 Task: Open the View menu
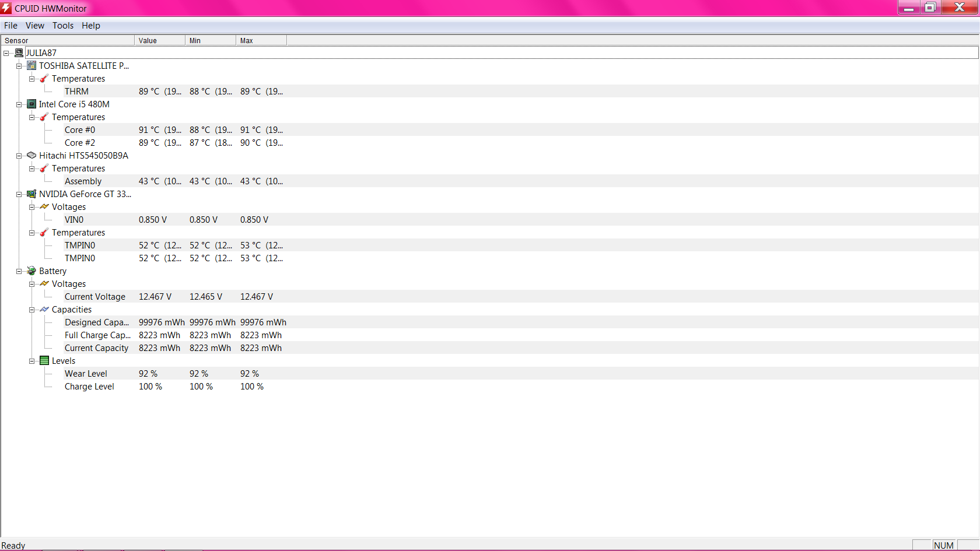35,26
